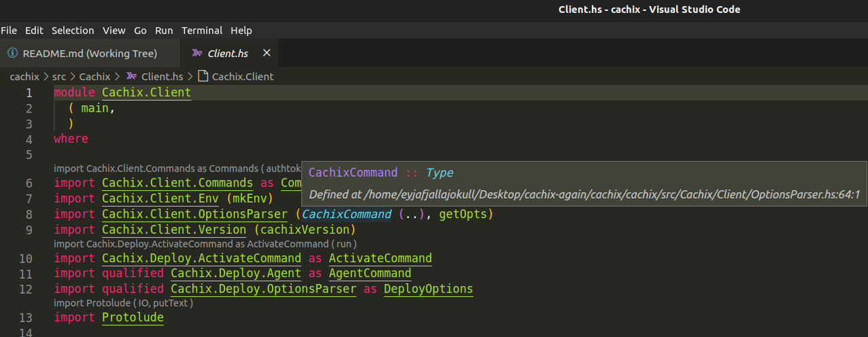Click Cachix.Deploy.Agent on line 11
The width and height of the screenshot is (868, 337).
[x=236, y=273]
